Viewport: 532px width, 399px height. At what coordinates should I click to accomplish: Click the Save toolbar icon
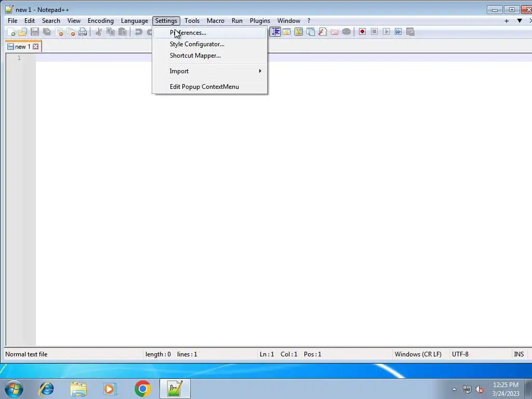tap(35, 32)
